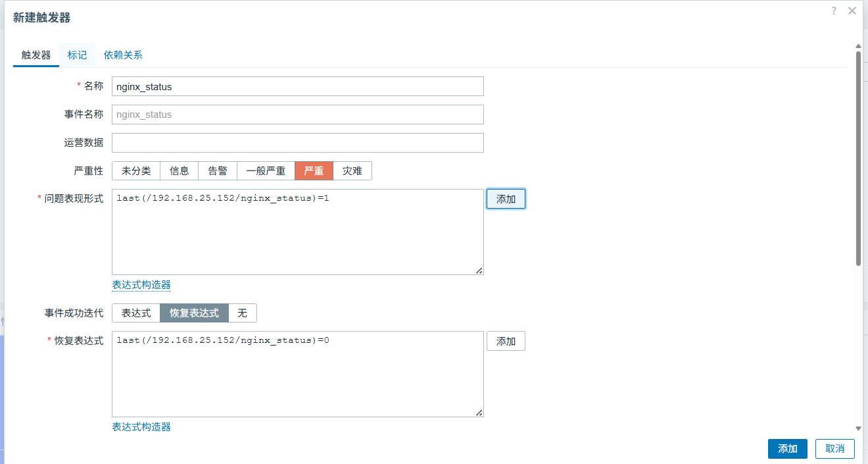
Task: Click the problem expression resize handle
Action: [479, 271]
